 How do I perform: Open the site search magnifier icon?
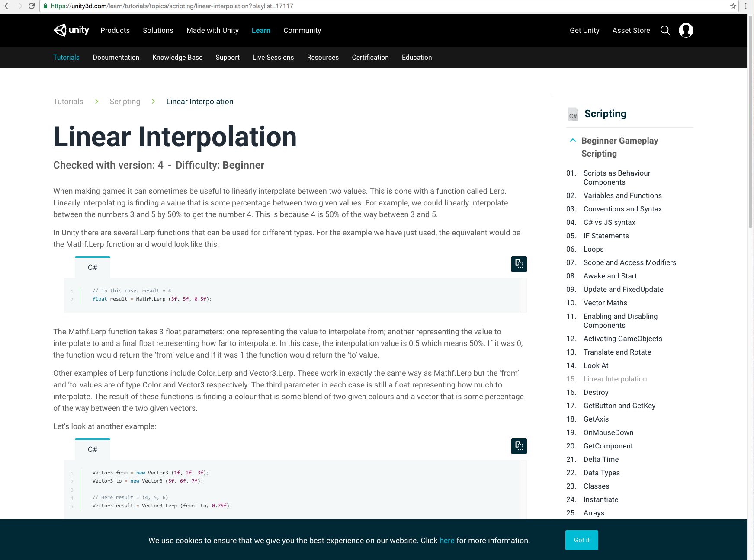(x=665, y=30)
